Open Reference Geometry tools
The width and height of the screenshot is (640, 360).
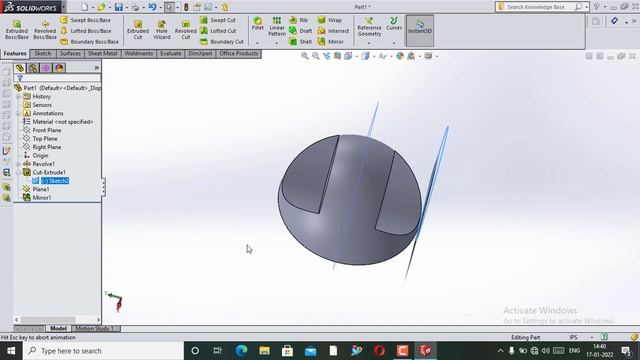[x=369, y=27]
